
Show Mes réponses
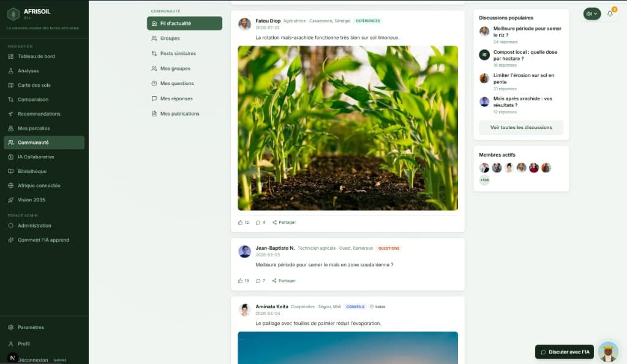point(184,98)
